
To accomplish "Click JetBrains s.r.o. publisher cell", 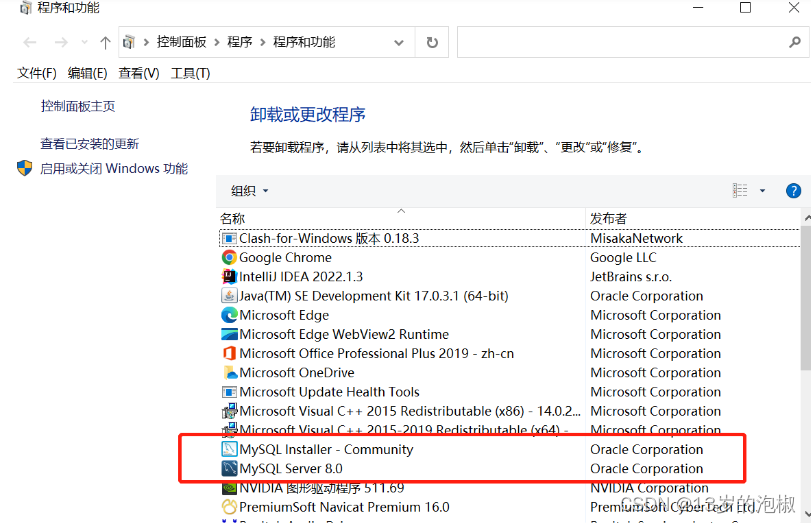I will coord(630,277).
